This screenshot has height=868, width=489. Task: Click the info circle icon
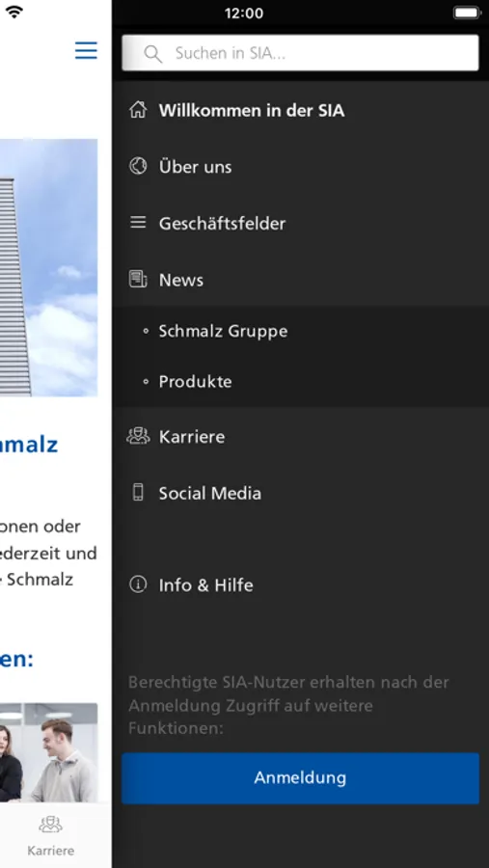tap(138, 584)
